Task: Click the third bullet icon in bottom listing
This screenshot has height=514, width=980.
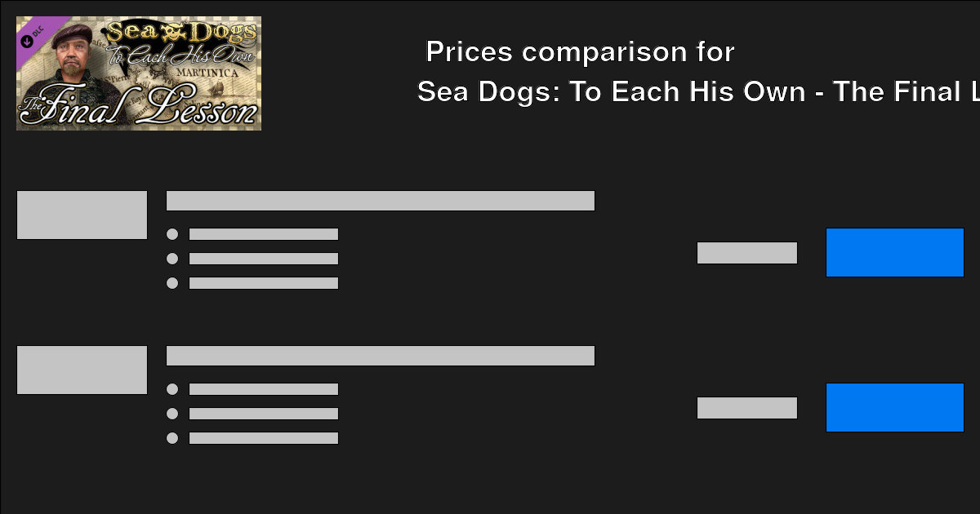Action: [172, 438]
